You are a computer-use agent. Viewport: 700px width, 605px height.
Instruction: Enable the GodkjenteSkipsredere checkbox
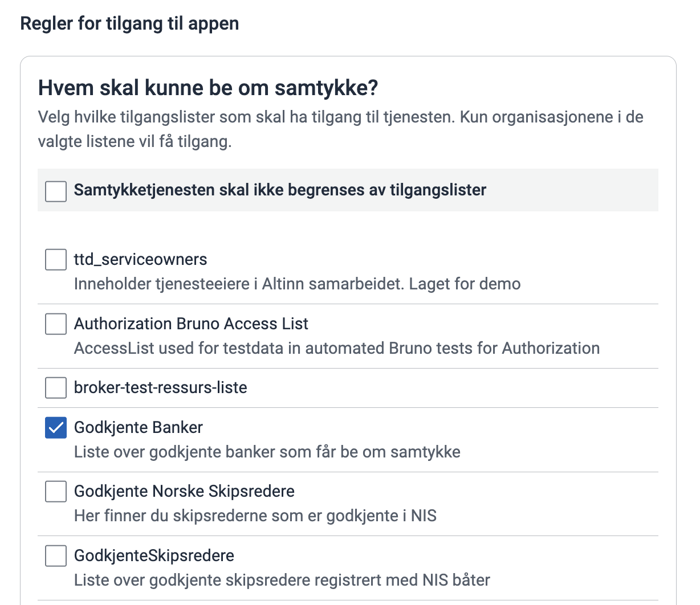click(56, 556)
